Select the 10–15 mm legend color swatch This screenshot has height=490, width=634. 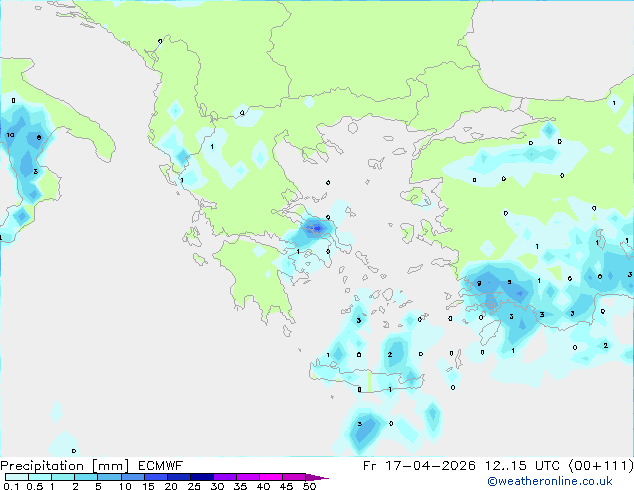132,477
